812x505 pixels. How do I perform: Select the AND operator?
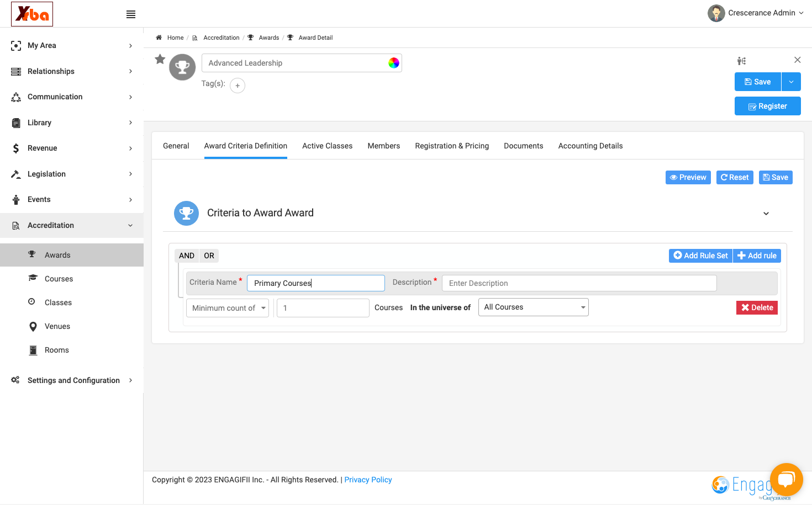point(187,256)
